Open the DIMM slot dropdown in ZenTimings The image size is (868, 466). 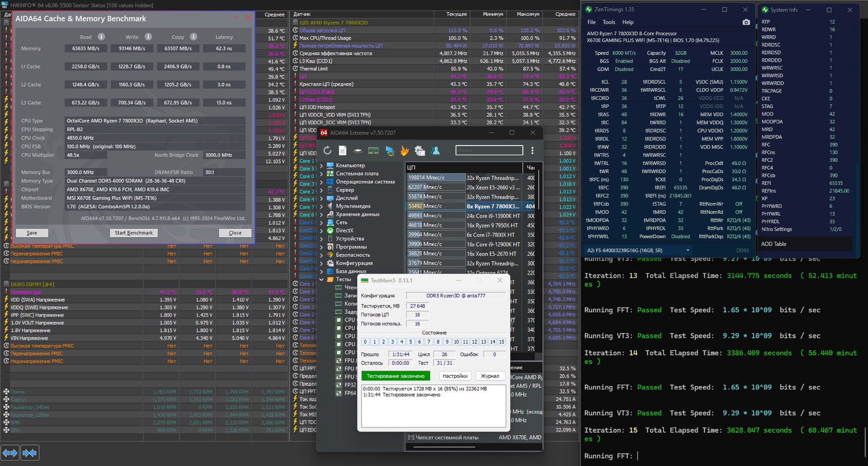638,250
